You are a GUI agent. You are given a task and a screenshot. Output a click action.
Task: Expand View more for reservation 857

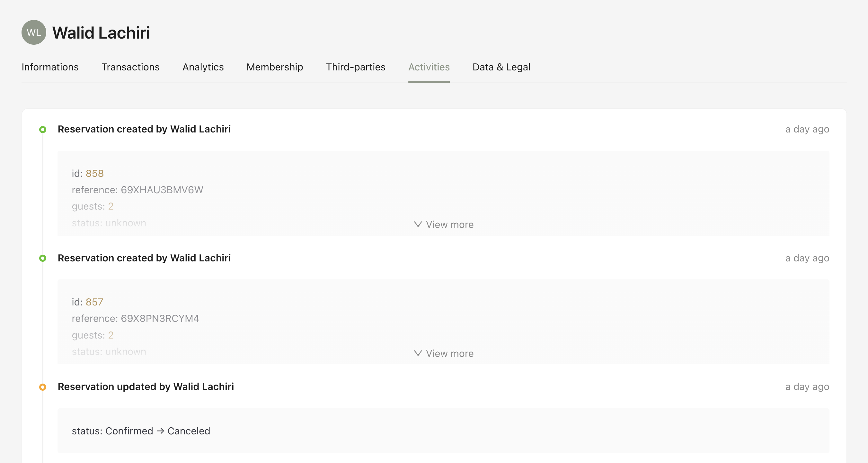click(443, 353)
